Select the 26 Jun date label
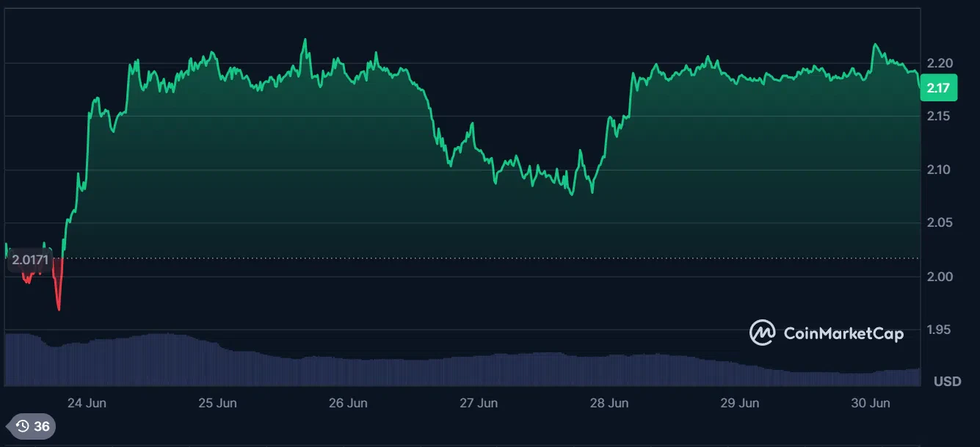Viewport: 980px width, 447px height. [x=348, y=403]
